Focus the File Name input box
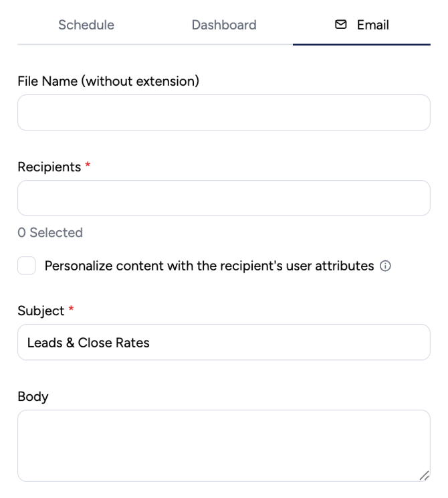The height and width of the screenshot is (498, 448). (224, 112)
